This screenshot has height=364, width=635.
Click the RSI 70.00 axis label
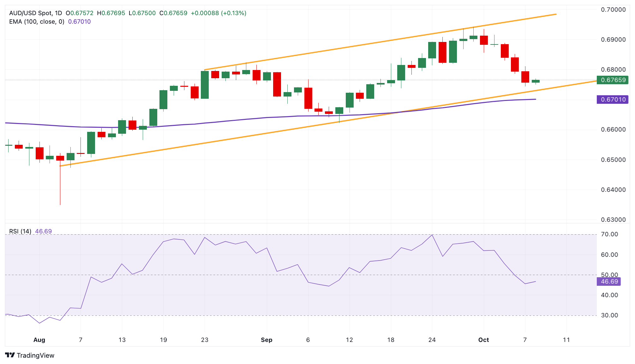tap(609, 234)
